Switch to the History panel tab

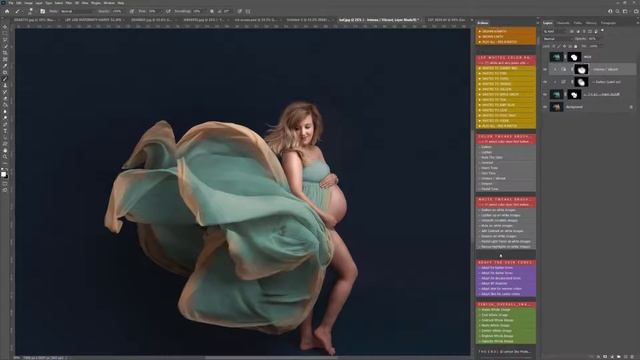point(591,23)
